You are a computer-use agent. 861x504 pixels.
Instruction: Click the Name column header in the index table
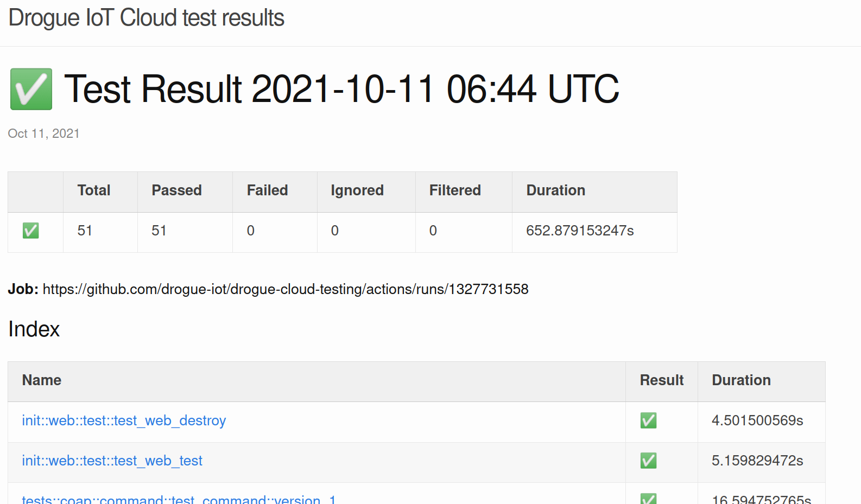41,380
